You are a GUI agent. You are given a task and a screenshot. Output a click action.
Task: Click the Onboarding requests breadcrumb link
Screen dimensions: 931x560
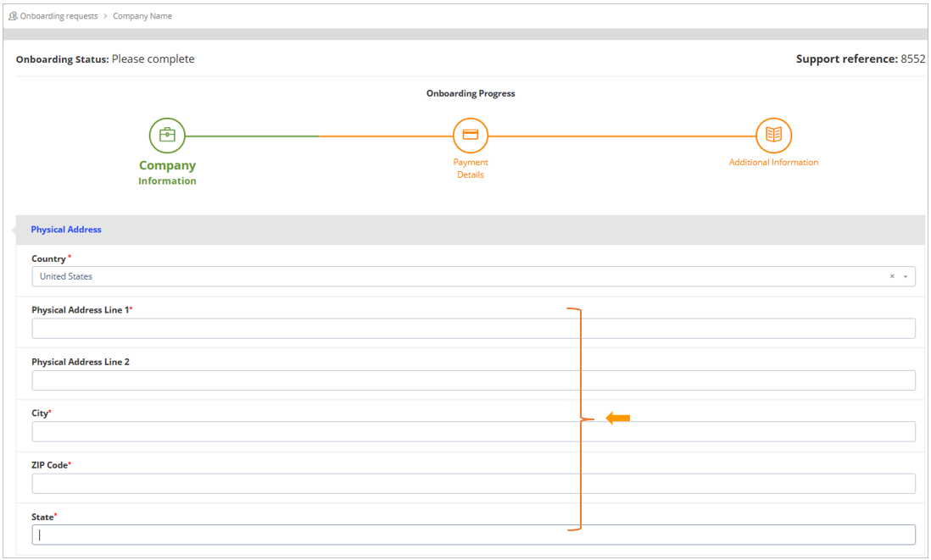click(56, 15)
